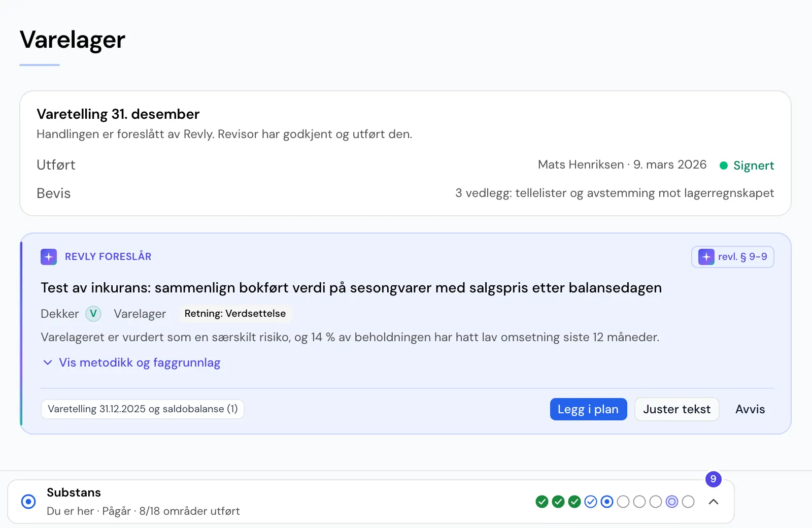Expand Vis metodikk og faggrunnlag
The height and width of the screenshot is (528, 812).
tap(131, 362)
